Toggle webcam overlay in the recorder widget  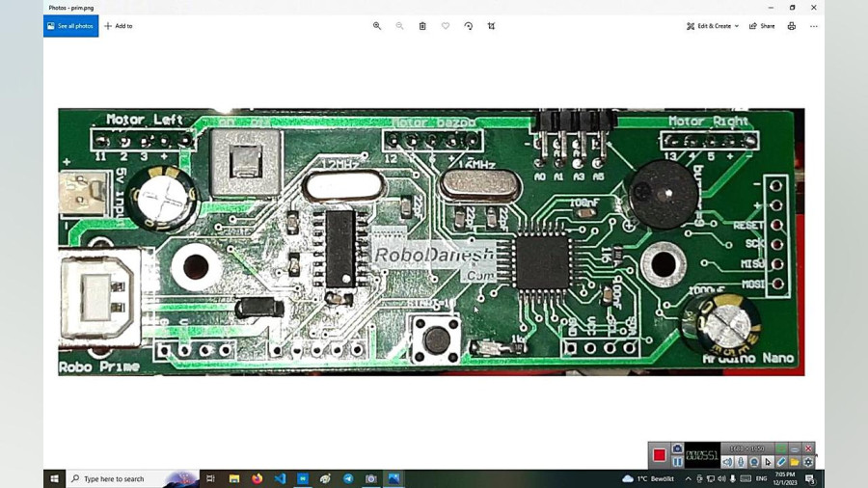(x=754, y=461)
